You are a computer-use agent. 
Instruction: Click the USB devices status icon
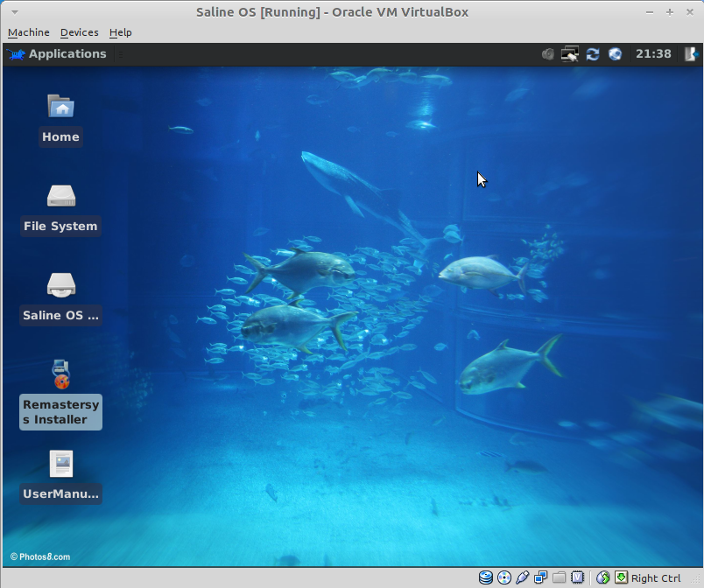(523, 577)
